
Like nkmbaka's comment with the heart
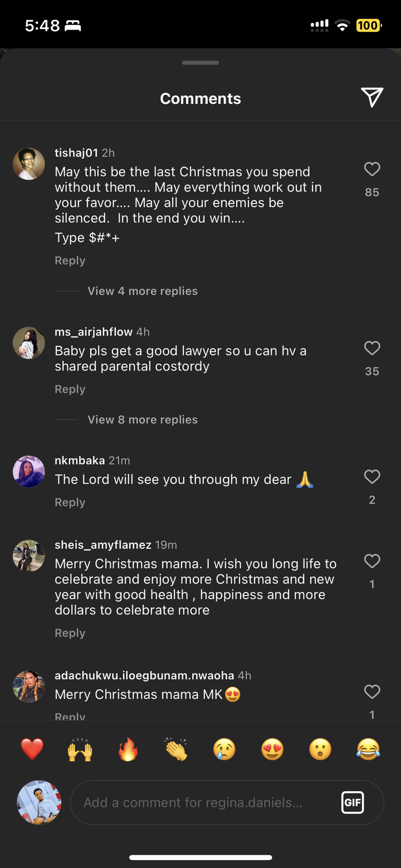[x=371, y=477]
